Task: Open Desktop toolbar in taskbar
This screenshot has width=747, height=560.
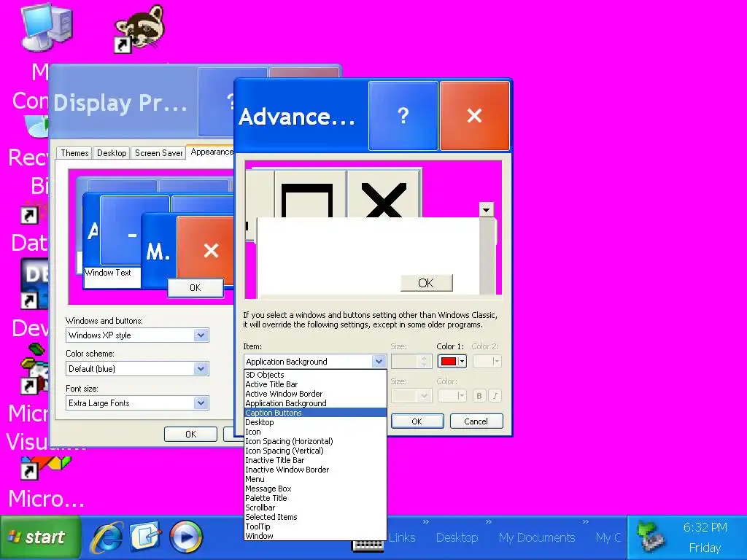Action: [x=457, y=537]
